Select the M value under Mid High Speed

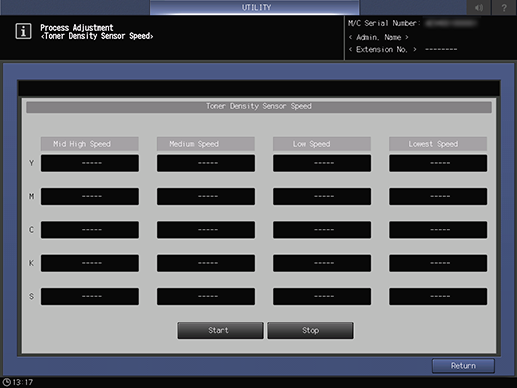click(x=90, y=196)
